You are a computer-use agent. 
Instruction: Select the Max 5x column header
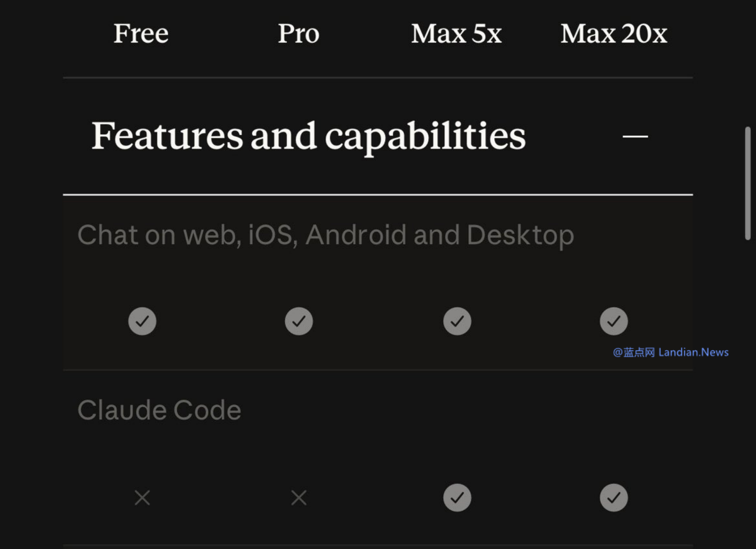pos(456,34)
